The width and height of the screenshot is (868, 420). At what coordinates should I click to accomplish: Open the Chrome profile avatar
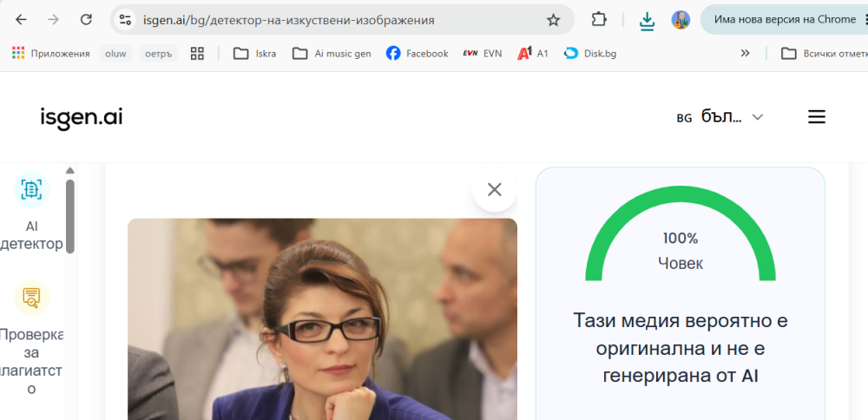(681, 20)
